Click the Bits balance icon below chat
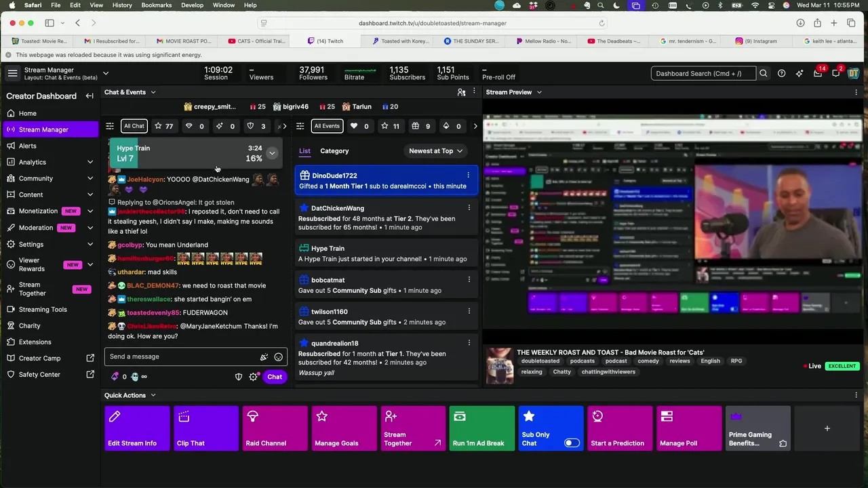Image resolution: width=868 pixels, height=488 pixels. pos(115,377)
